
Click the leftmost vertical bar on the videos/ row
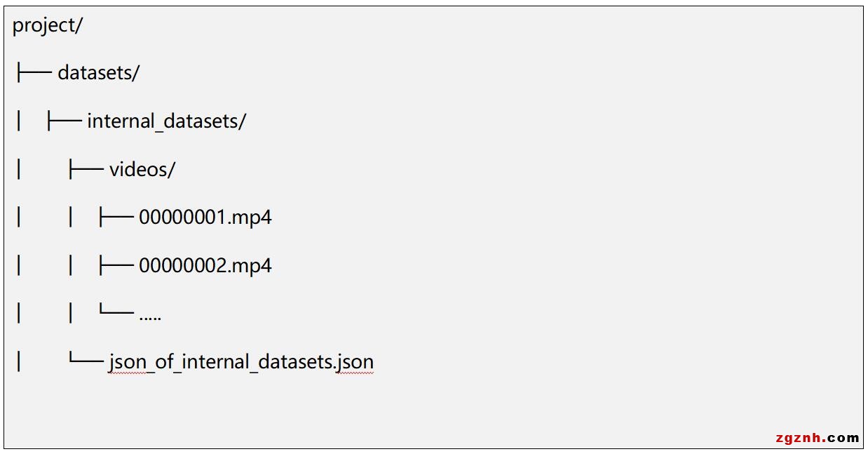[19, 170]
